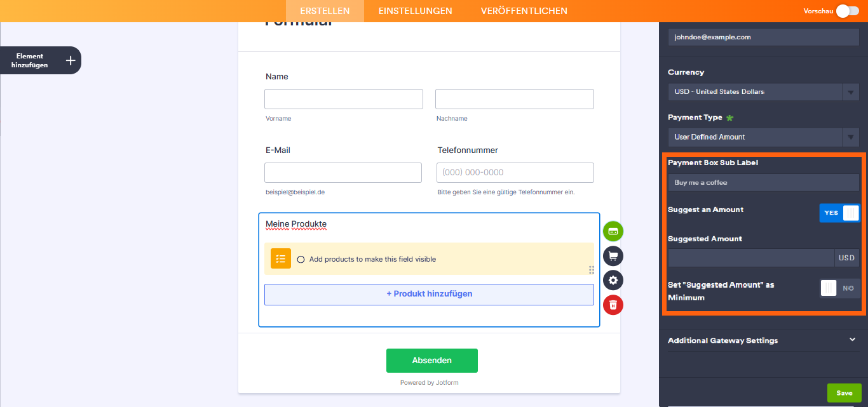Click the orange product list icon
Screen dimensions: 868x407
281,258
